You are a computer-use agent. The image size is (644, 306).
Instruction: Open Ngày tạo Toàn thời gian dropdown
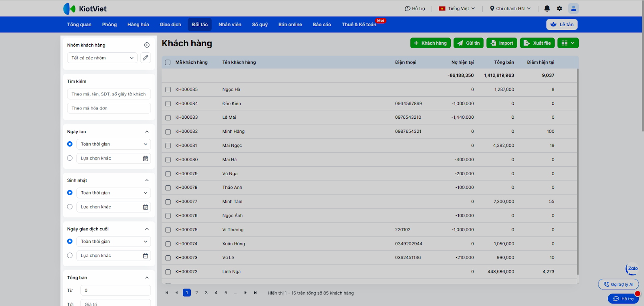point(114,144)
